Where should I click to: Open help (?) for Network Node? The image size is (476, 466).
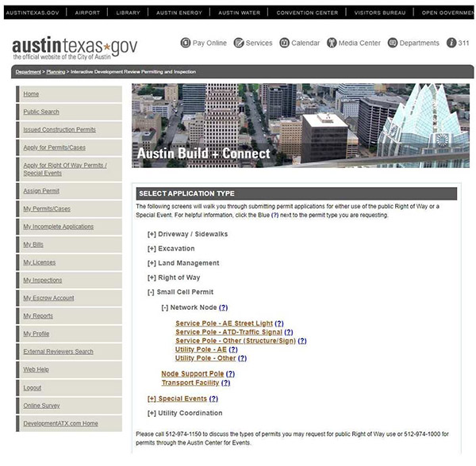223,307
